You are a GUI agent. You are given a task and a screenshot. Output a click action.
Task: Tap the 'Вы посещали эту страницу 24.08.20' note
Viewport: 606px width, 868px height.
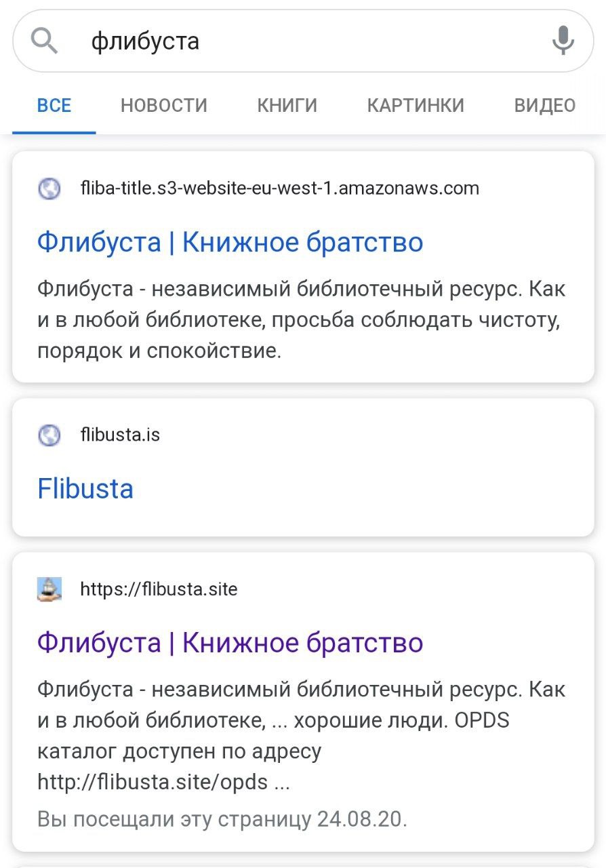[222, 820]
